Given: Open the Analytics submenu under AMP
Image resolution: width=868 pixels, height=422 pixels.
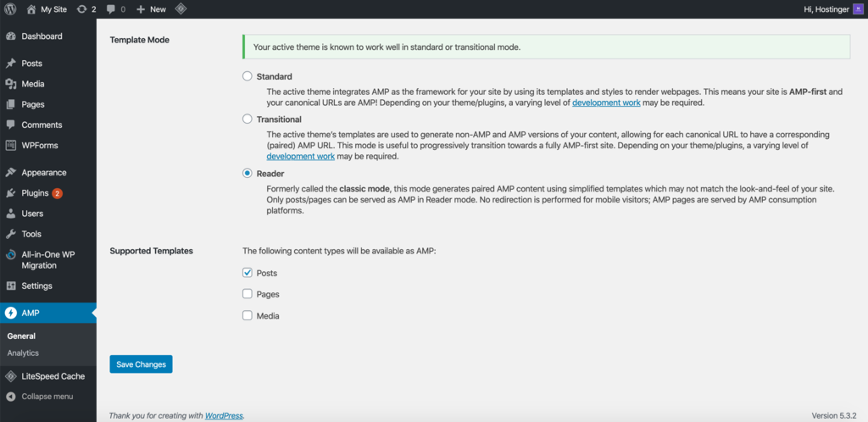Looking at the screenshot, I should click(23, 353).
